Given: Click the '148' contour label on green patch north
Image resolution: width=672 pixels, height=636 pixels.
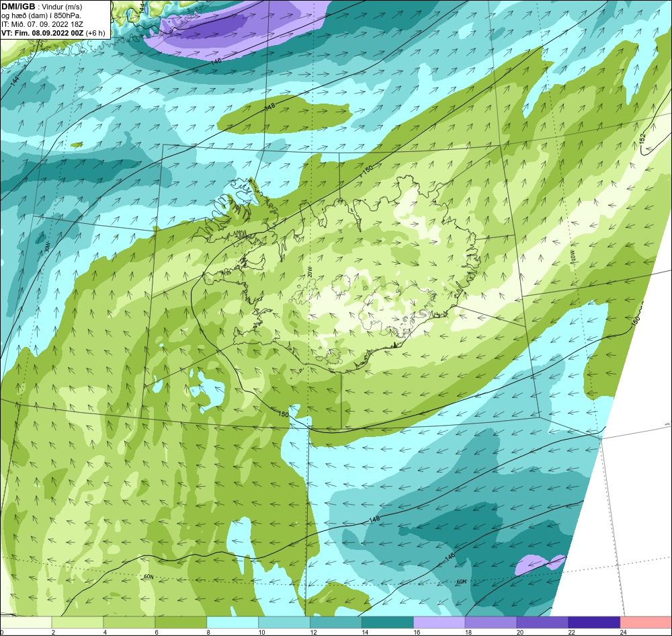Looking at the screenshot, I should coord(269,107).
